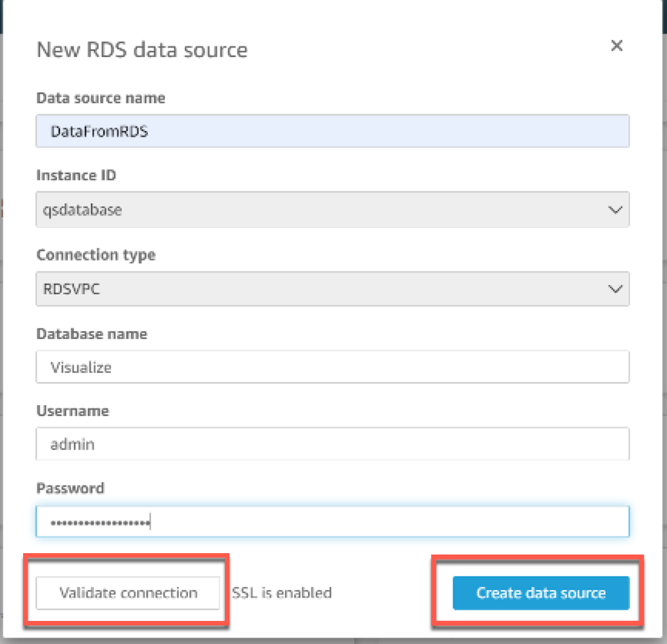
Task: Click the 'Data source name' label
Action: tap(100, 98)
